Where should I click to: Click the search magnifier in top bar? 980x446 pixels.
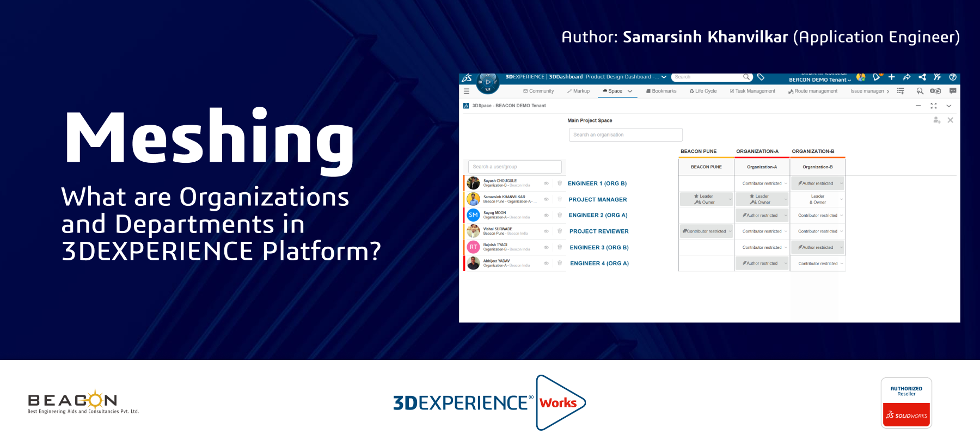coord(746,77)
